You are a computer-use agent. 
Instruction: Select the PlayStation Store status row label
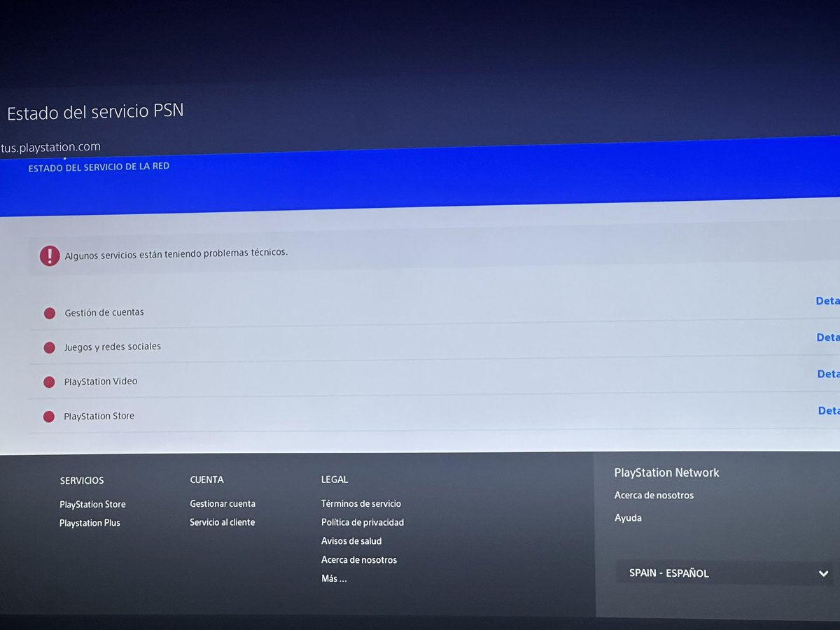pyautogui.click(x=99, y=416)
